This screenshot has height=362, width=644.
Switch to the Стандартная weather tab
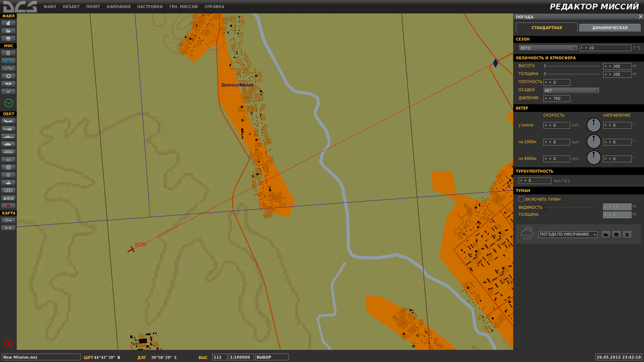tap(547, 28)
